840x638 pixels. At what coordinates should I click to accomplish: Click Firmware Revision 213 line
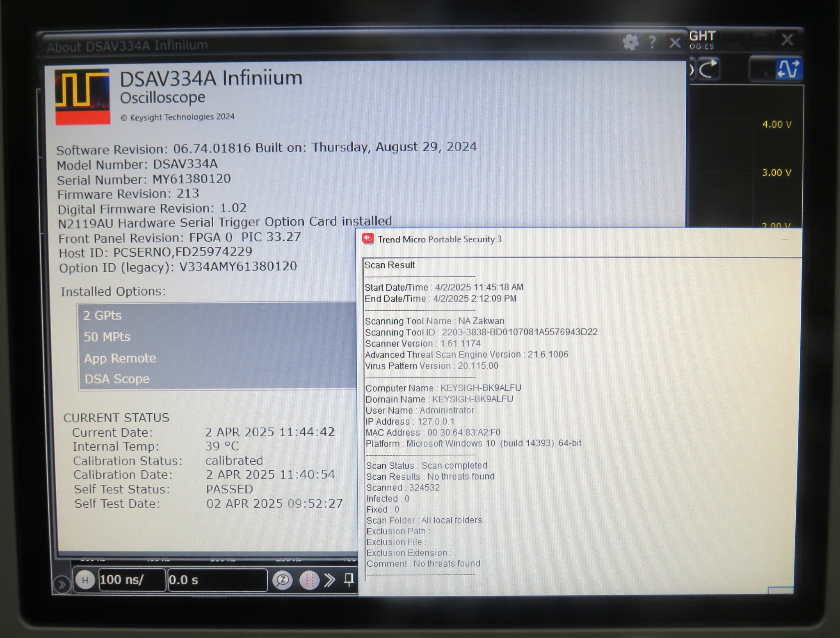click(128, 194)
